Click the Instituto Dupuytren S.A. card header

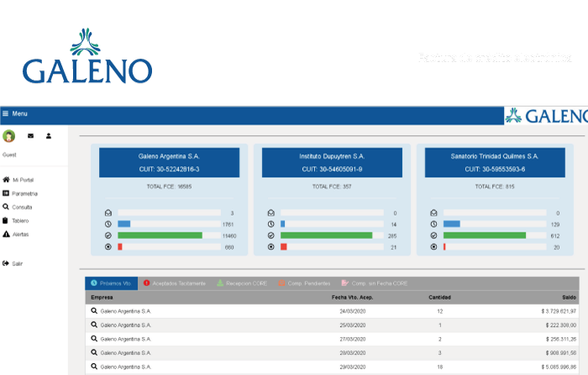point(332,163)
